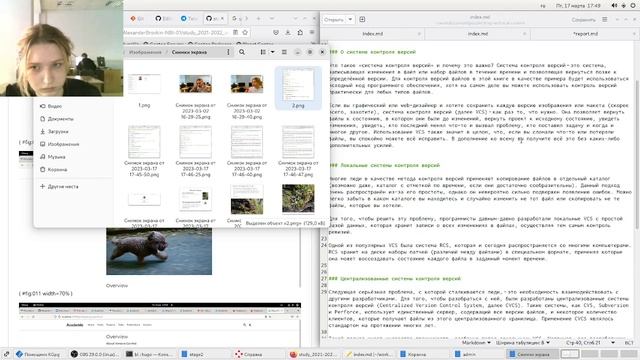Open OBS 29.0.0 from the taskbar
640x360 pixels.
click(x=94, y=354)
